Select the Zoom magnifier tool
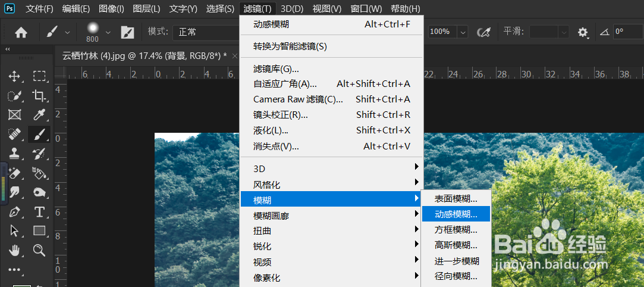 click(39, 250)
